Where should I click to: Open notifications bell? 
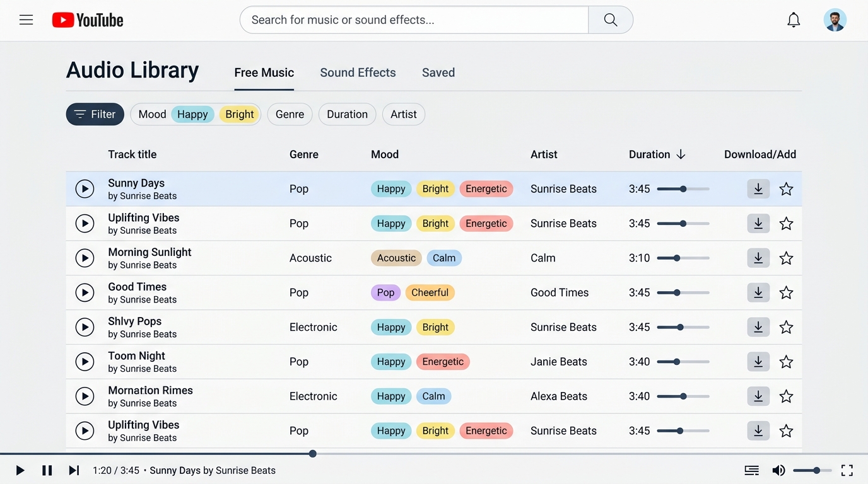click(794, 20)
